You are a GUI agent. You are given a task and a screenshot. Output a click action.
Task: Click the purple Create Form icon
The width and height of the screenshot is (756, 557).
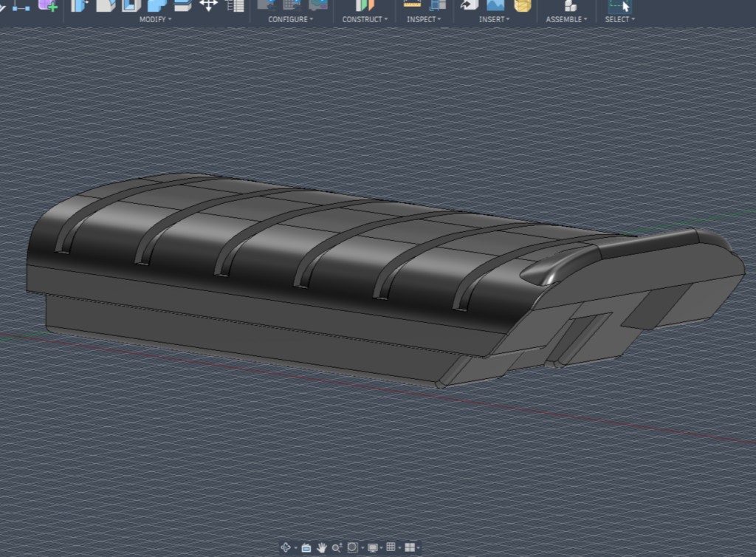(x=48, y=5)
